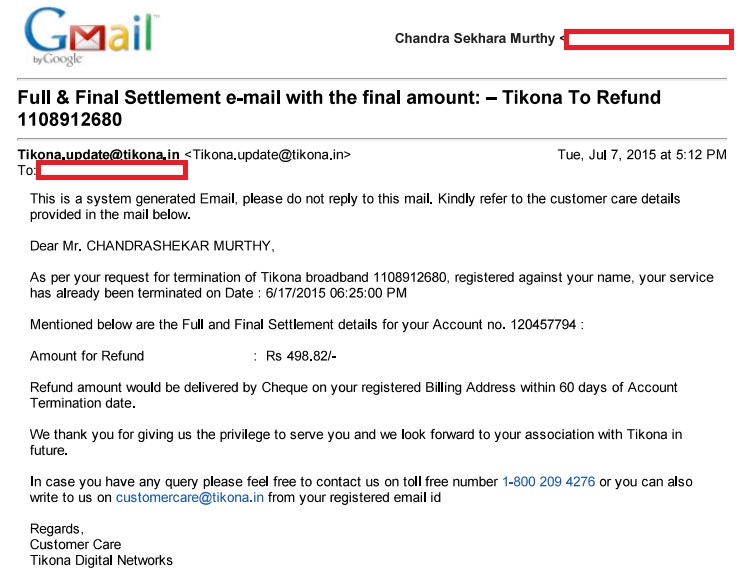
Task: Click the Full and Final Settlement details line
Action: pyautogui.click(x=306, y=324)
